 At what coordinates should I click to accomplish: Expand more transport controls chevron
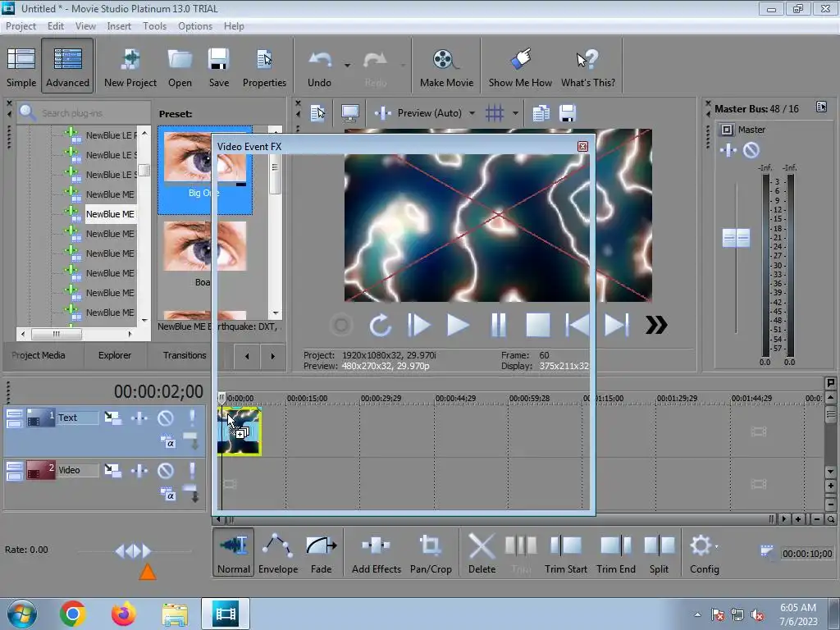655,325
